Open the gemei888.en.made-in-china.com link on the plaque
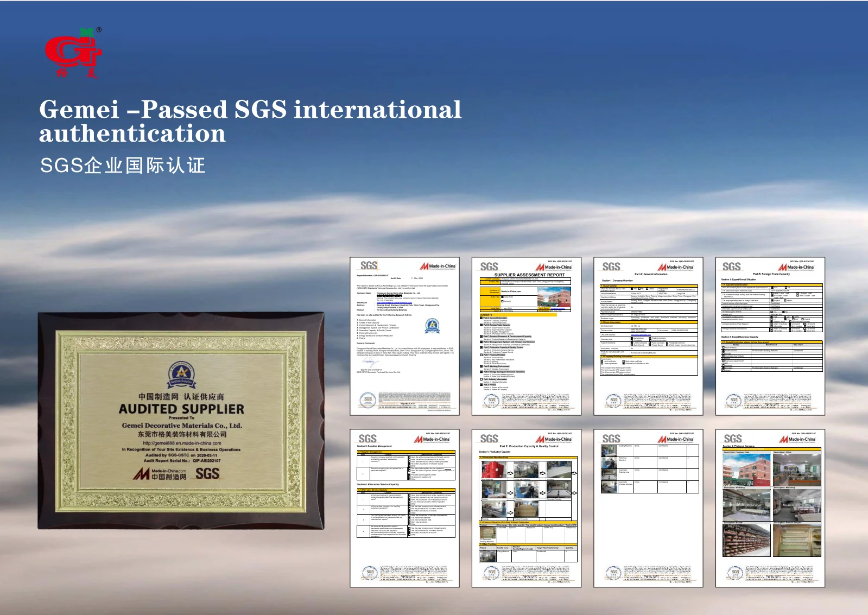This screenshot has height=615, width=868. coord(182,443)
